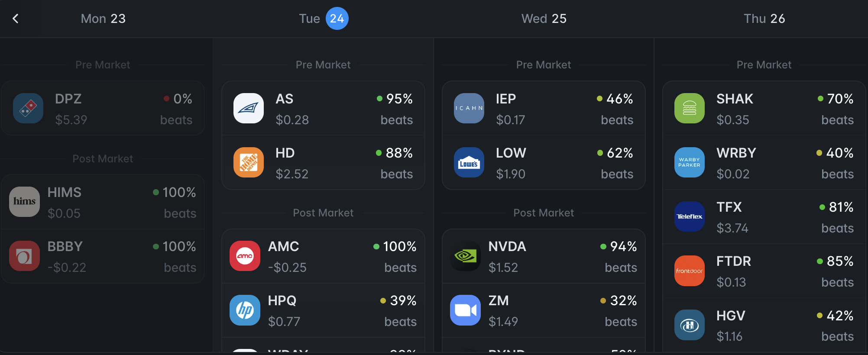Click the back arrow chevron
Screen dimensions: 868x355
click(x=16, y=19)
